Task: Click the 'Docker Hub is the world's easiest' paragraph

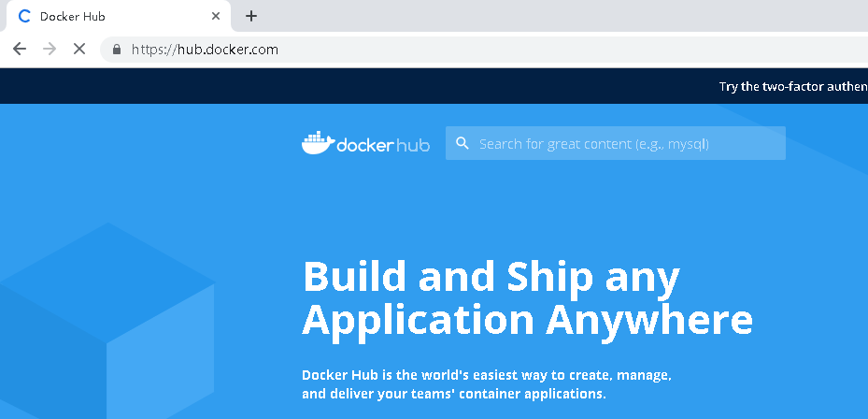Action: (487, 384)
